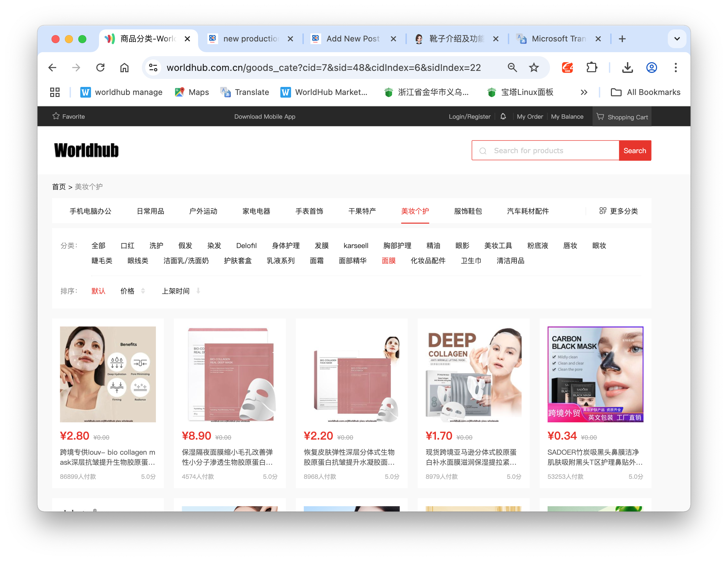
Task: Click the notification bell icon
Action: click(x=503, y=116)
